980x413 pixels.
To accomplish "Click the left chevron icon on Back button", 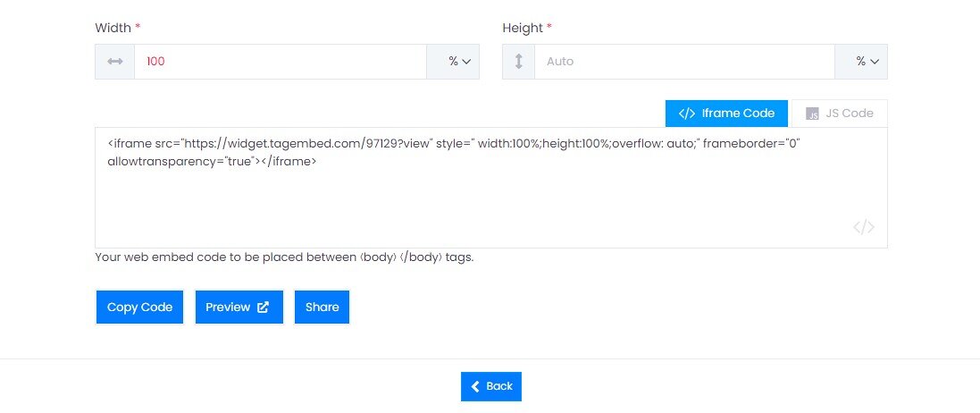I will coord(475,386).
